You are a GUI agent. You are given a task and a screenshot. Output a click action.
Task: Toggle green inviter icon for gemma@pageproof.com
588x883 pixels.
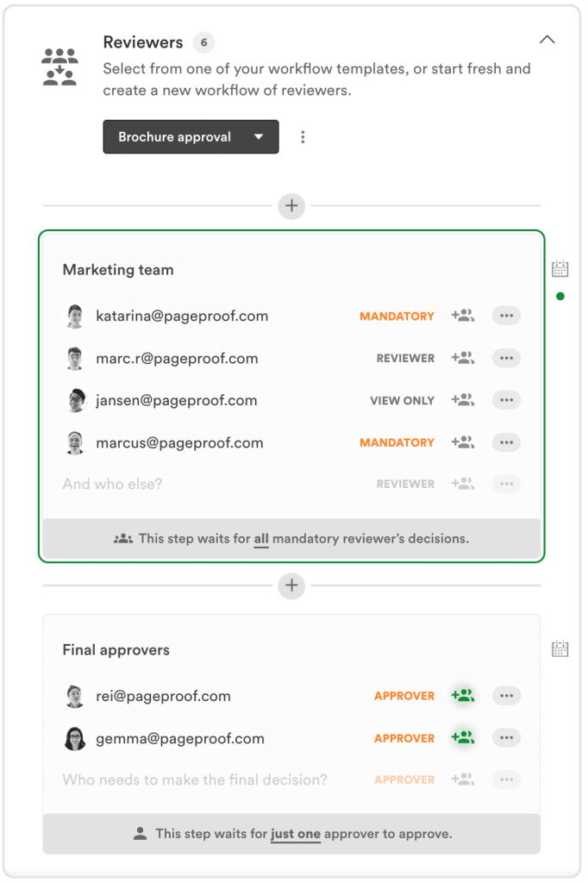[463, 737]
